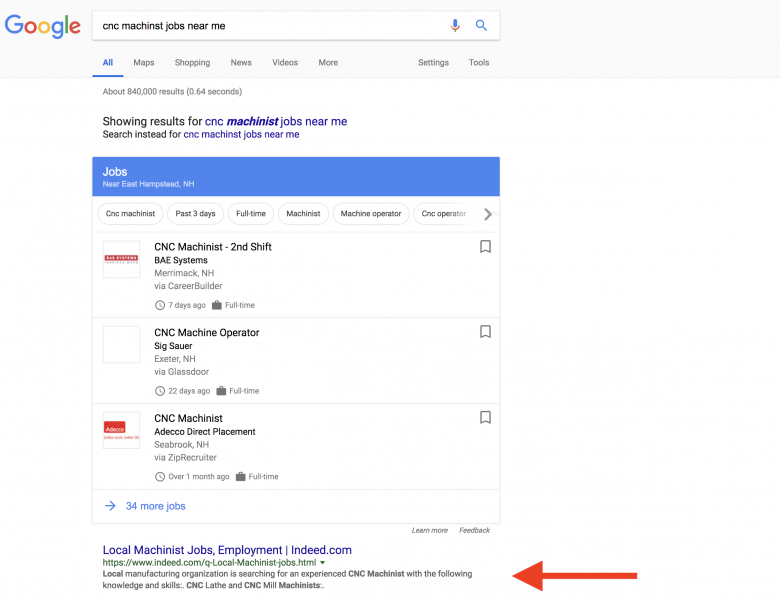The width and height of the screenshot is (780, 604).
Task: Click the Jobs panel header title
Action: [115, 172]
